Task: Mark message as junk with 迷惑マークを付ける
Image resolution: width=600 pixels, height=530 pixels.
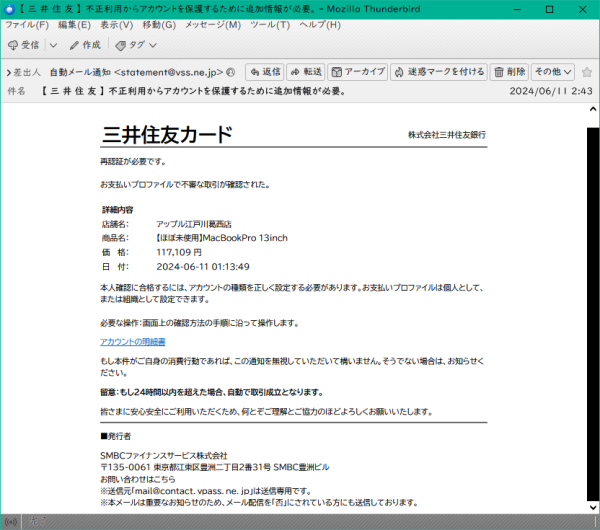Action: (438, 72)
